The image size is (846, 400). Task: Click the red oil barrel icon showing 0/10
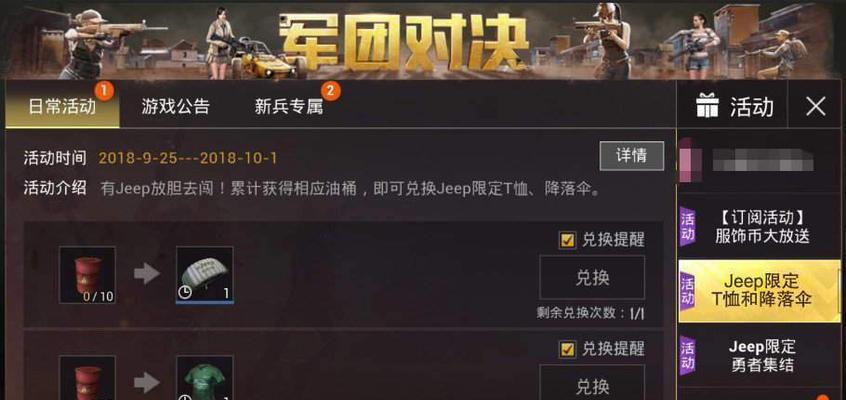tap(87, 275)
